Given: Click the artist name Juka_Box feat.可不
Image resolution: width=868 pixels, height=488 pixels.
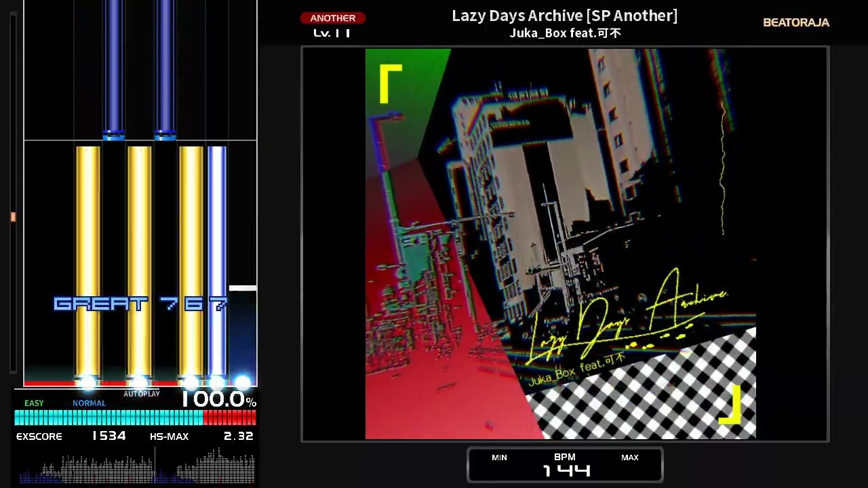Looking at the screenshot, I should coord(565,33).
